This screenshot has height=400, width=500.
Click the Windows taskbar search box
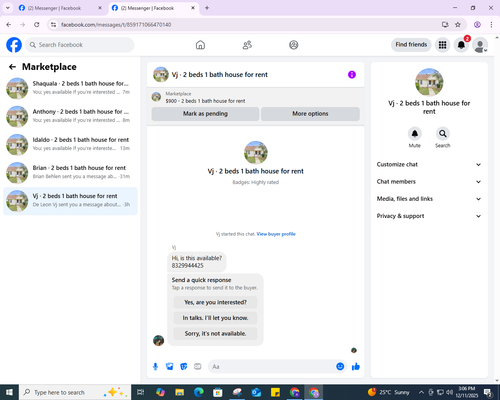[x=75, y=392]
